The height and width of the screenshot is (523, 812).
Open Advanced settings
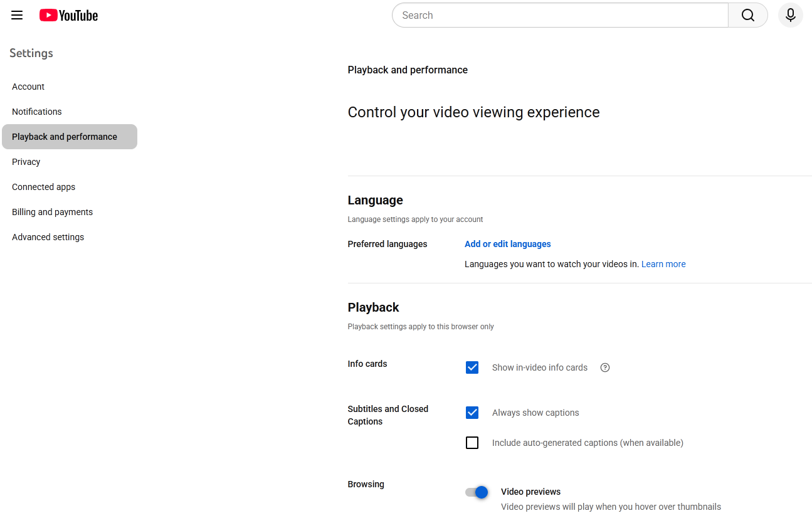[48, 237]
